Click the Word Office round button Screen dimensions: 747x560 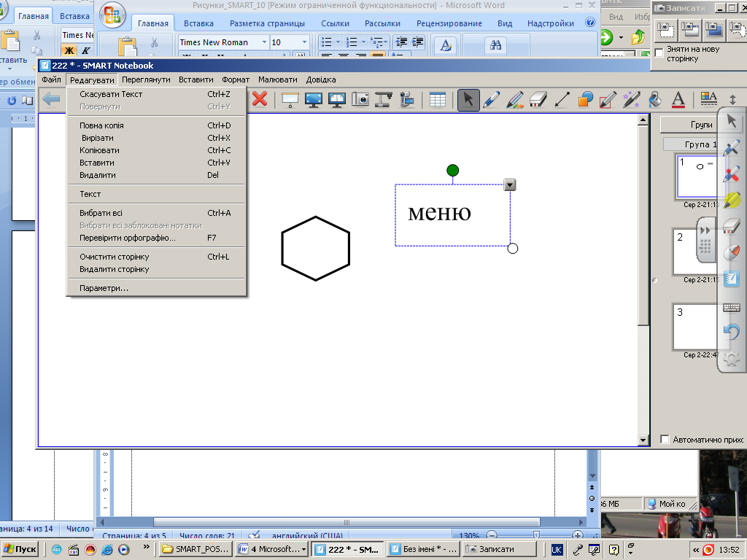coord(112,15)
